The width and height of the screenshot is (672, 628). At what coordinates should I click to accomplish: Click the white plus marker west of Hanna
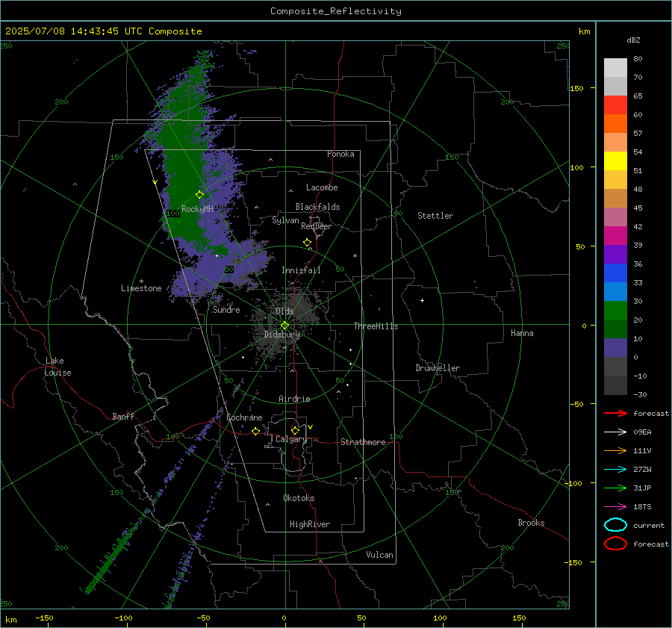[422, 300]
